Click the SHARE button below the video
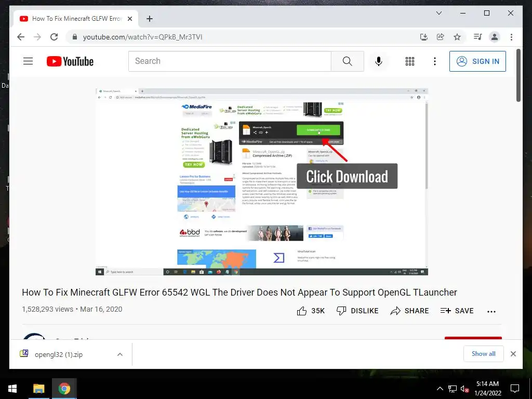Screen dimensions: 532x399 pyautogui.click(x=409, y=311)
